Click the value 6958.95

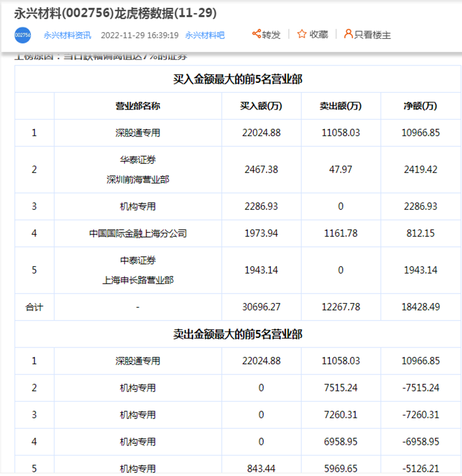point(341,442)
